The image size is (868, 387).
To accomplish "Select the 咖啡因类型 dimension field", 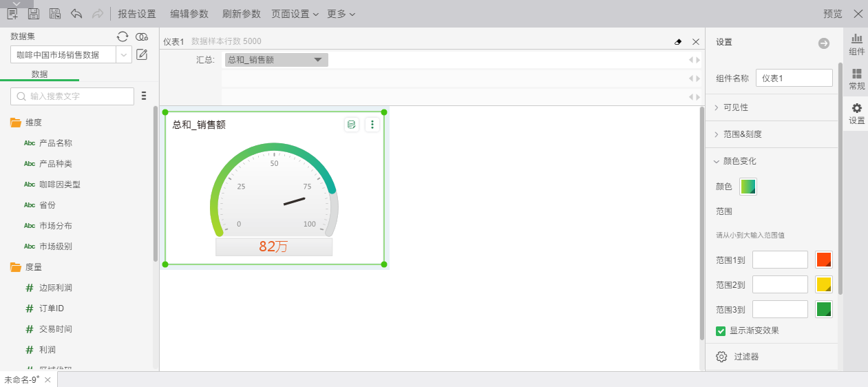I will tap(60, 185).
